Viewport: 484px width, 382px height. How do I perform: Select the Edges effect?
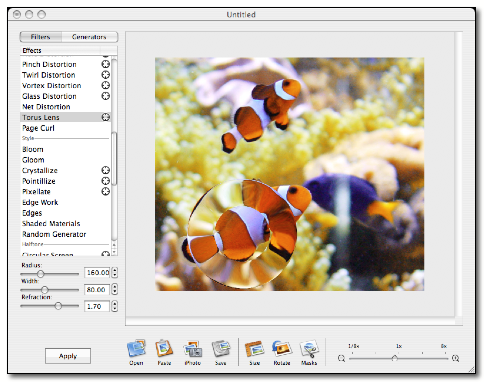[x=32, y=213]
